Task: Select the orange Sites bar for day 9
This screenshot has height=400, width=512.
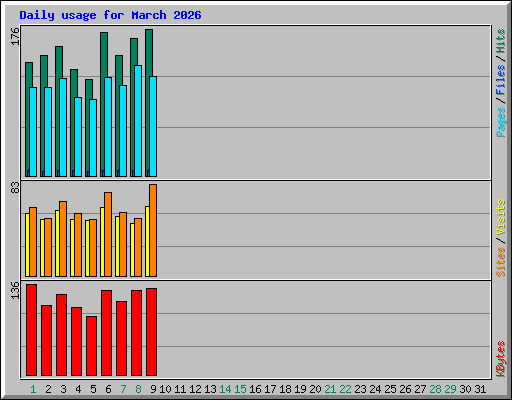Action: (153, 230)
